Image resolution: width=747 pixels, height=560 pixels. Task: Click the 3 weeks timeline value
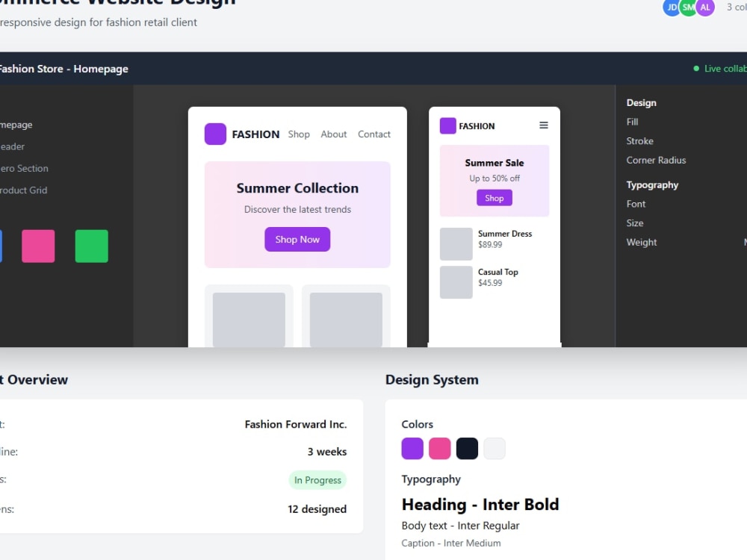[x=327, y=452]
